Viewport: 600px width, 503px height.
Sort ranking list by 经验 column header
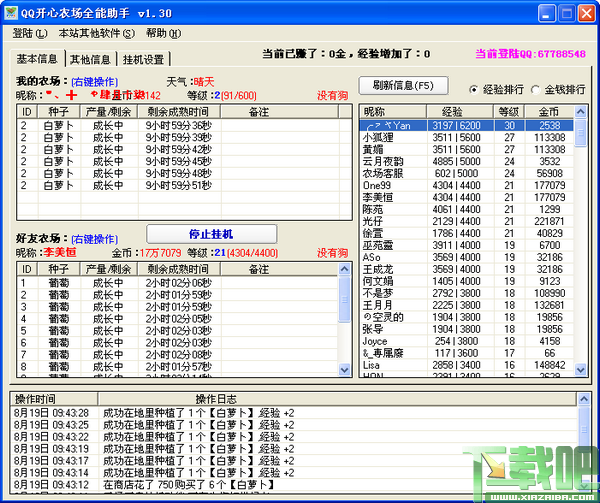coord(460,112)
